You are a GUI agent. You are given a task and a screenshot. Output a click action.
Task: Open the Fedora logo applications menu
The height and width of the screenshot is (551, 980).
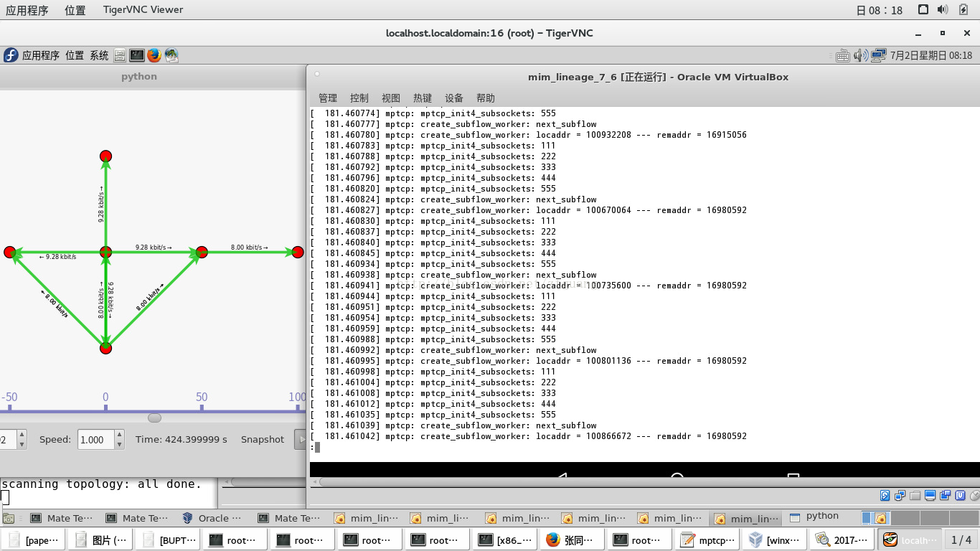tap(11, 55)
